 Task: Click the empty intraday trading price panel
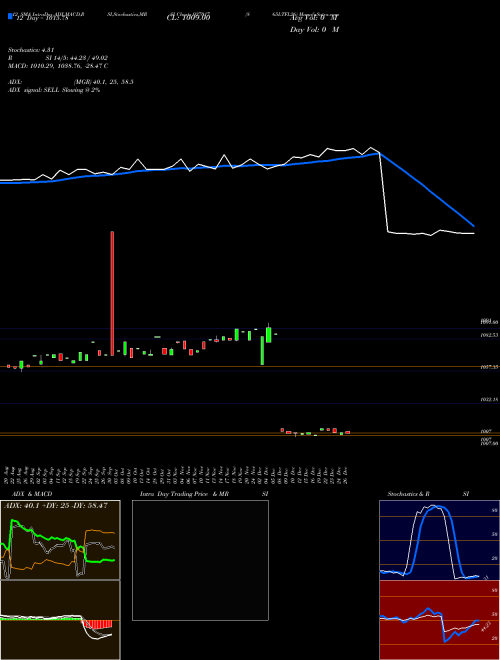[200, 560]
